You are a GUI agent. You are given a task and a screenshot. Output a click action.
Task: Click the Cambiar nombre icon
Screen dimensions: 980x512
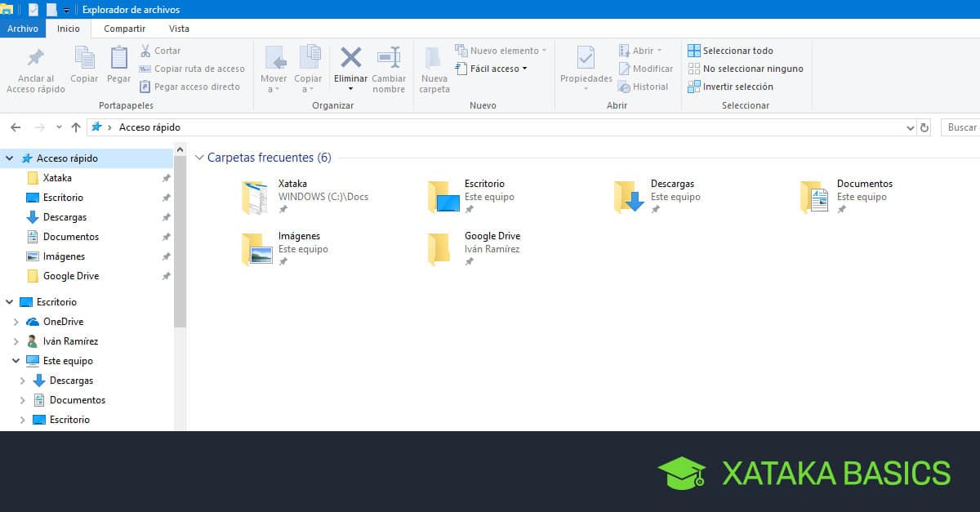[x=389, y=58]
